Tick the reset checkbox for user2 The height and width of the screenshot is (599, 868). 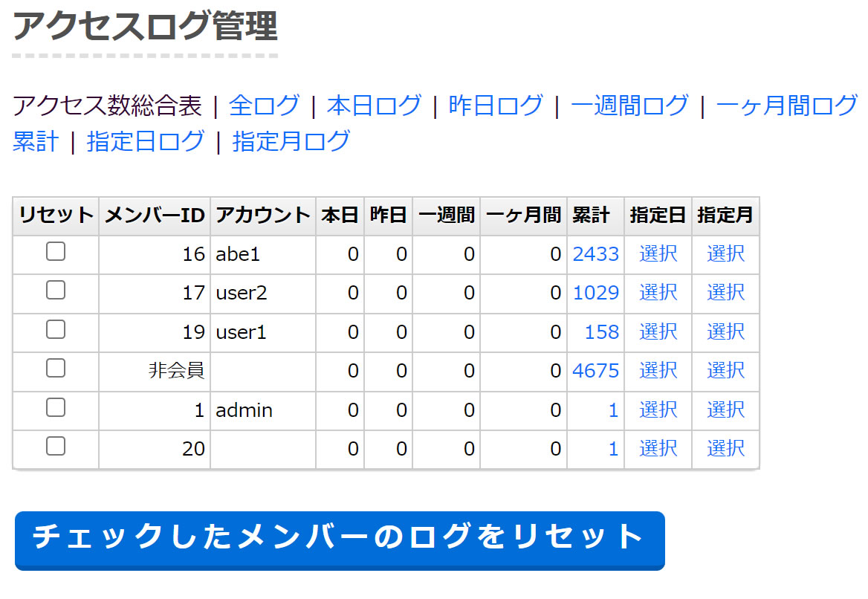point(56,291)
